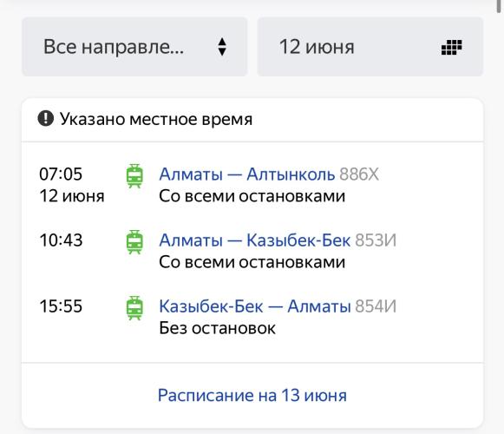
Task: Open the calendar grid icon
Action: [x=452, y=47]
